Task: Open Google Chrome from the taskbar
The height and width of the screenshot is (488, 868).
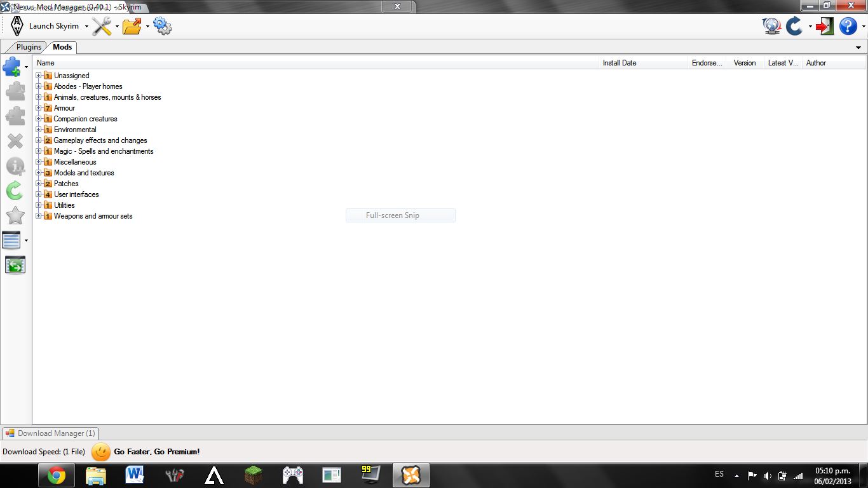Action: click(57, 475)
